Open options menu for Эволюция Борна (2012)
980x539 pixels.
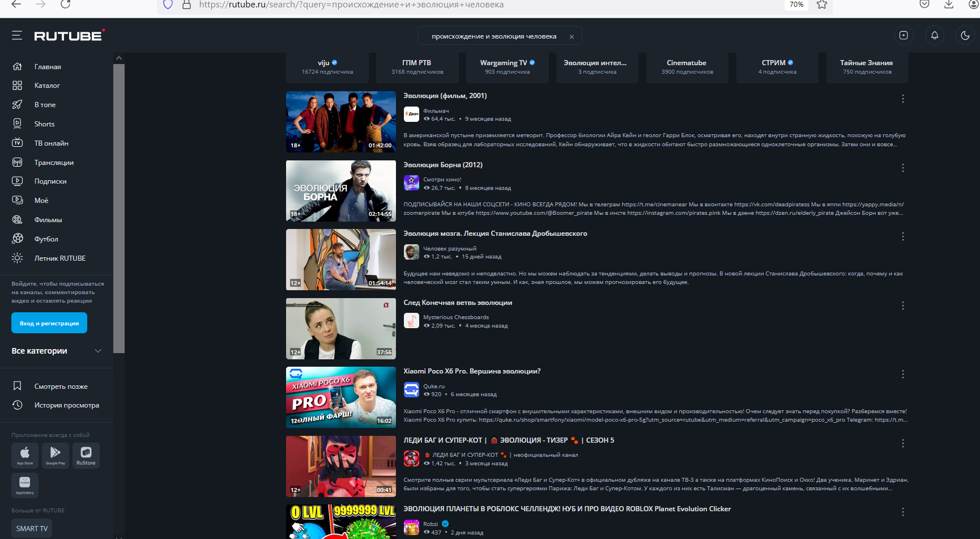click(903, 168)
